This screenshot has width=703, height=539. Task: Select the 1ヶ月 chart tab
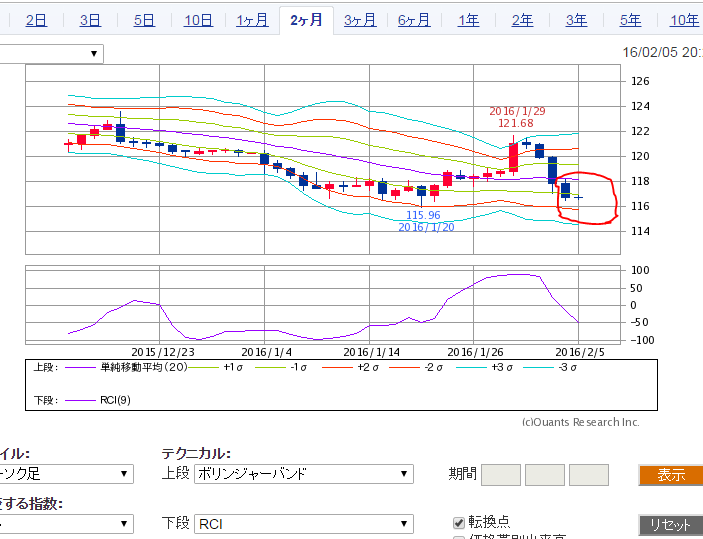(x=252, y=20)
